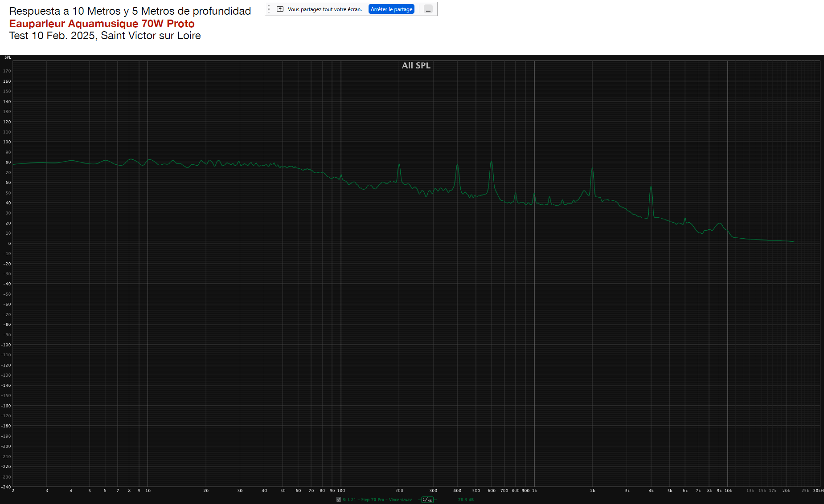824x504 pixels.
Task: Click the 20k frequency axis label
Action: click(x=786, y=491)
